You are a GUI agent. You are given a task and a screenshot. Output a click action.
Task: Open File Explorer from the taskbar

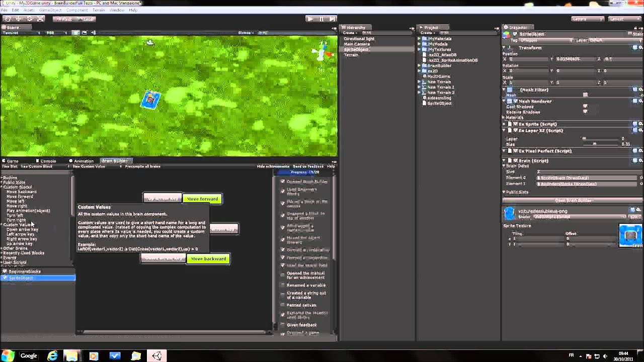[71, 356]
